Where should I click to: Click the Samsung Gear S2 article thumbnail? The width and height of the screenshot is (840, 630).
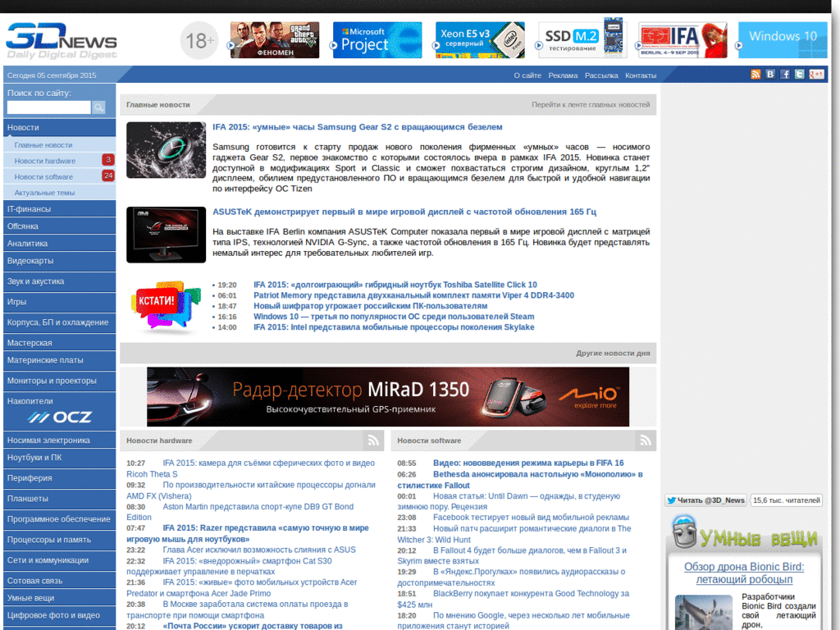(166, 150)
